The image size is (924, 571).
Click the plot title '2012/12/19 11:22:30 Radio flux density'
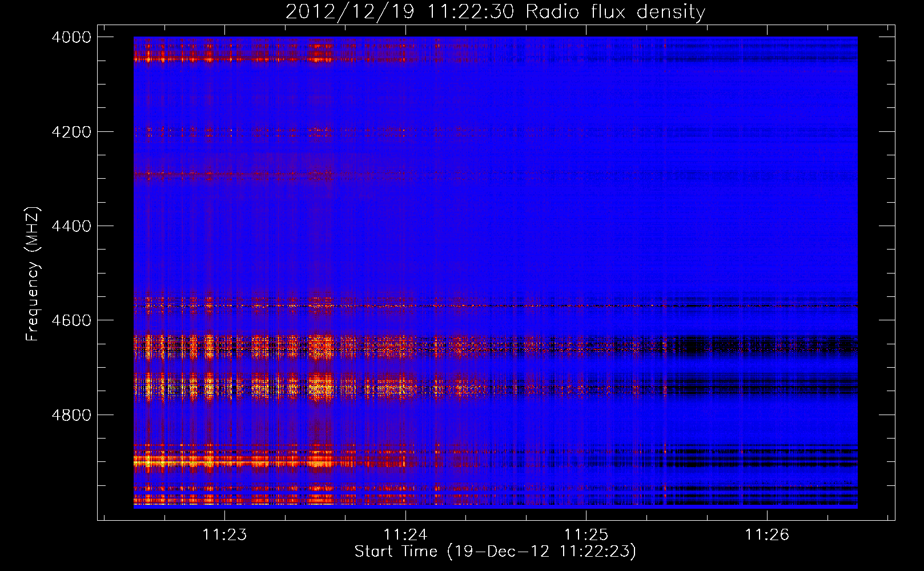tap(495, 11)
